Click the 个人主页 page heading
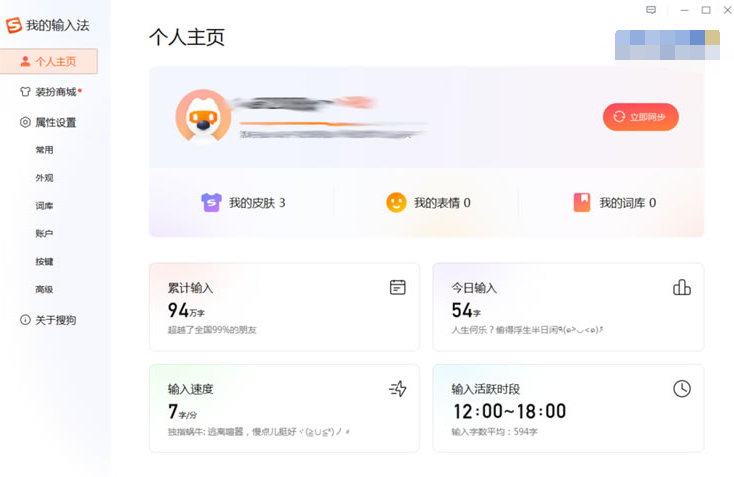734x477 pixels. pos(187,37)
